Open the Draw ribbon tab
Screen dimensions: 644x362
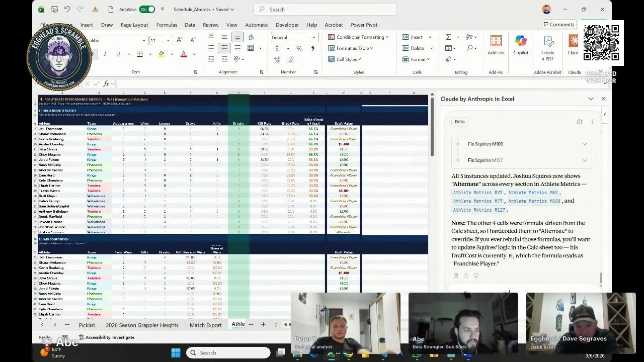click(107, 25)
